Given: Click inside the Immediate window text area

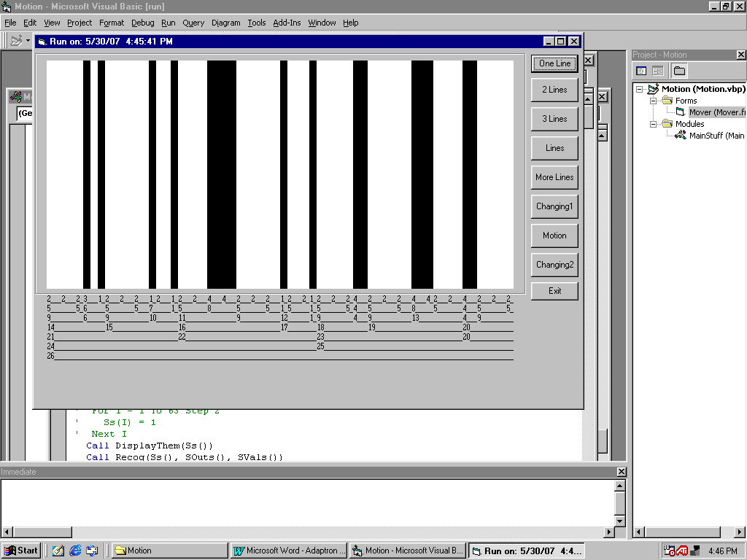Looking at the screenshot, I should [307, 502].
